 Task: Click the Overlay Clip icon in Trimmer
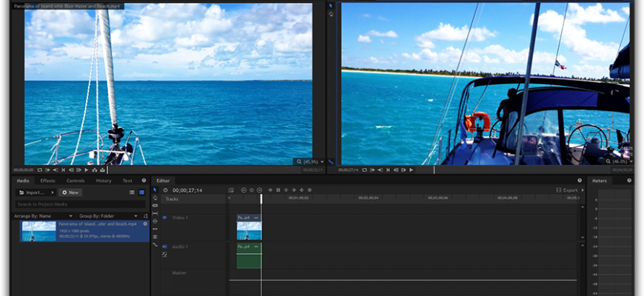[102, 170]
